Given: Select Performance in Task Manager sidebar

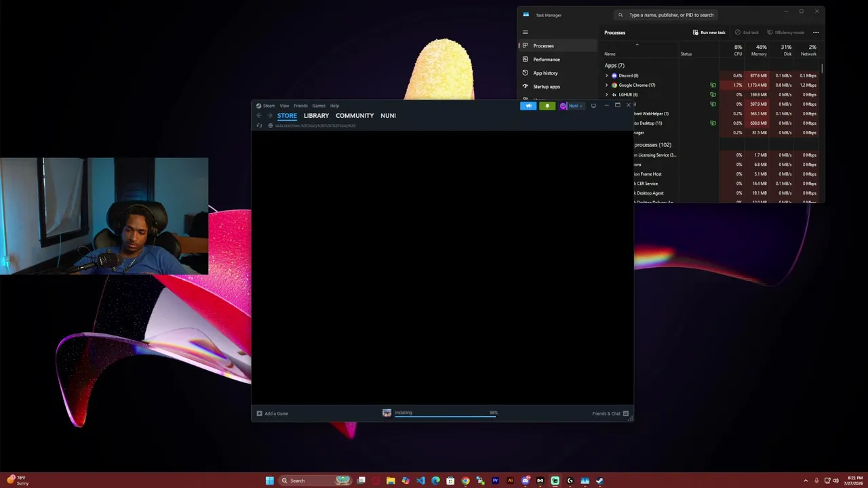Looking at the screenshot, I should 558,60.
